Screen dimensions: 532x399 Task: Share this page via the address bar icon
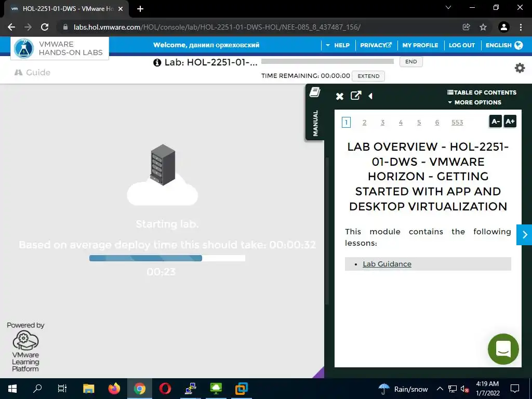pos(466,27)
